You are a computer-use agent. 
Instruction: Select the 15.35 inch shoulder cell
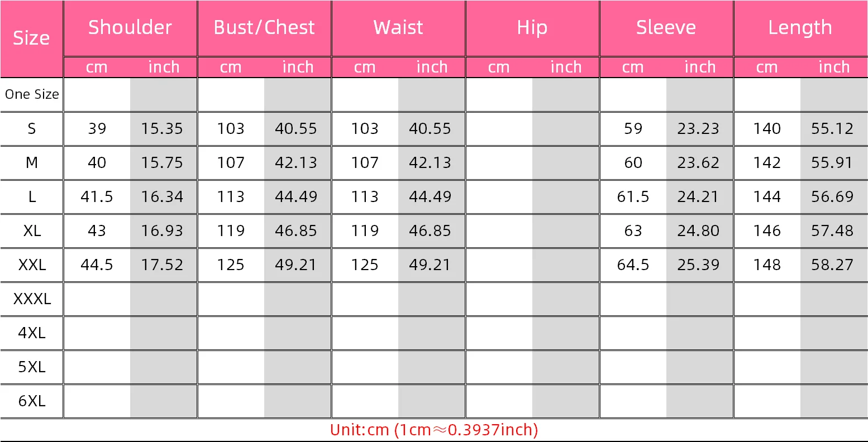click(163, 128)
